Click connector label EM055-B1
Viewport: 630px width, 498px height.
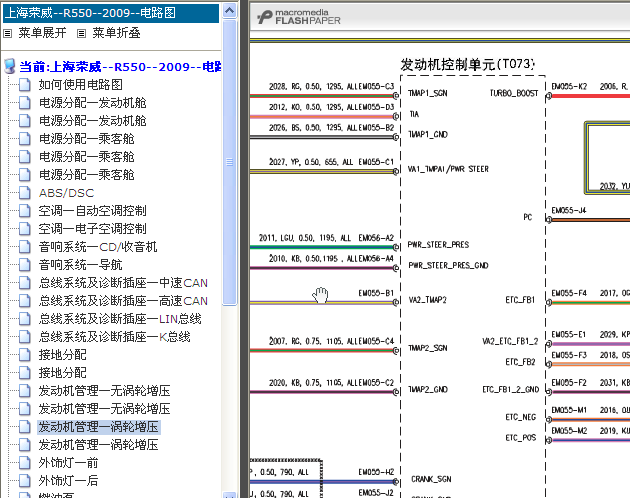pos(376,293)
